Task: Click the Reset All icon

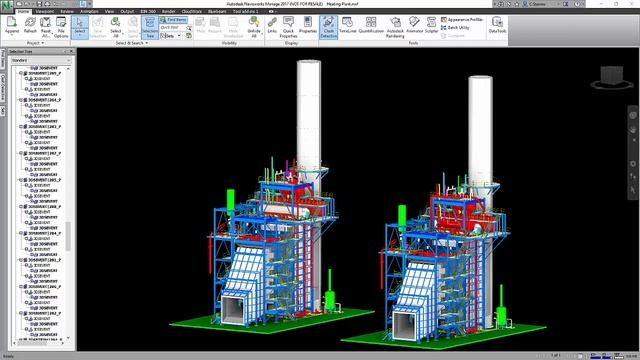Action: coord(46,22)
